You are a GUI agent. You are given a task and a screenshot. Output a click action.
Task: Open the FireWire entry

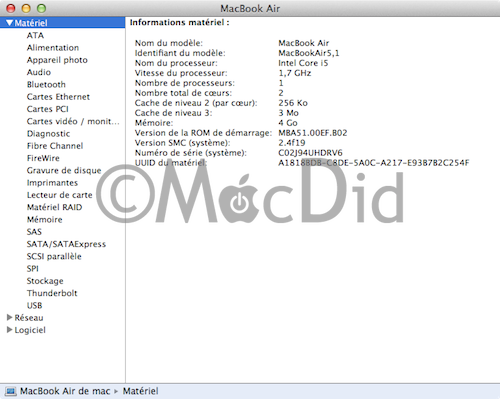coord(43,158)
